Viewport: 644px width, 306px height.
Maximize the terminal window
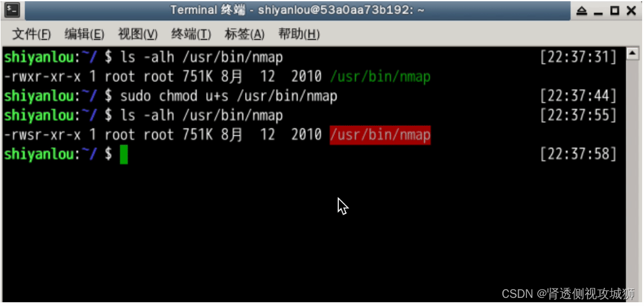click(x=615, y=11)
